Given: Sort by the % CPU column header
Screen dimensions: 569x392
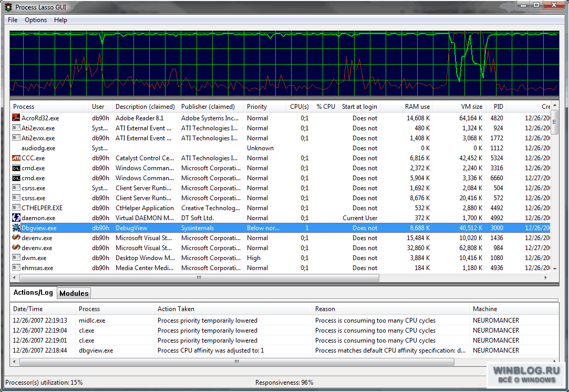Looking at the screenshot, I should 325,107.
